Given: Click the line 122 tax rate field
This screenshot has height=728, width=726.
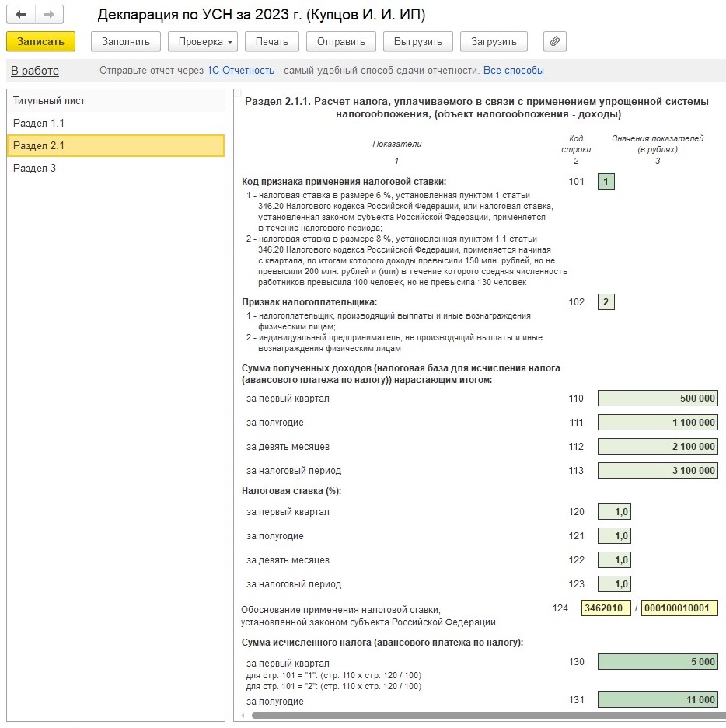Looking at the screenshot, I should tap(614, 560).
